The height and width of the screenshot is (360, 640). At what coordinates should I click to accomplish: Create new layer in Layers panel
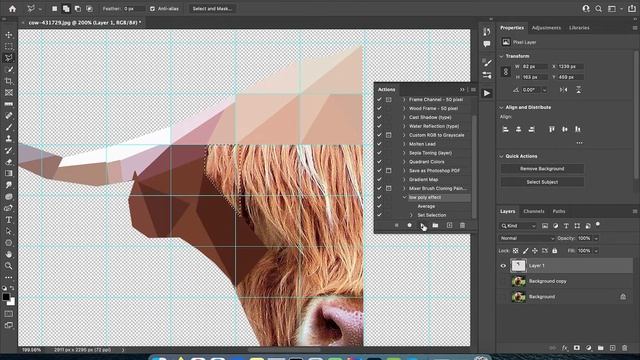pyautogui.click(x=613, y=348)
